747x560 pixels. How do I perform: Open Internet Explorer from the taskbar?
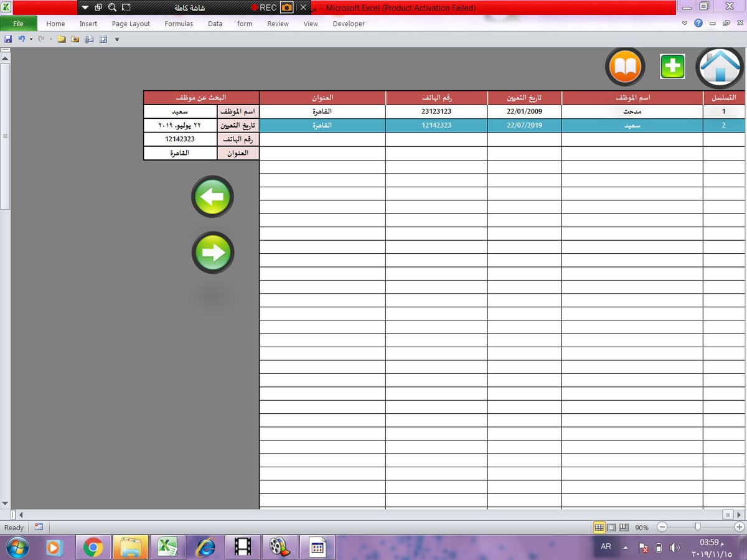(205, 548)
